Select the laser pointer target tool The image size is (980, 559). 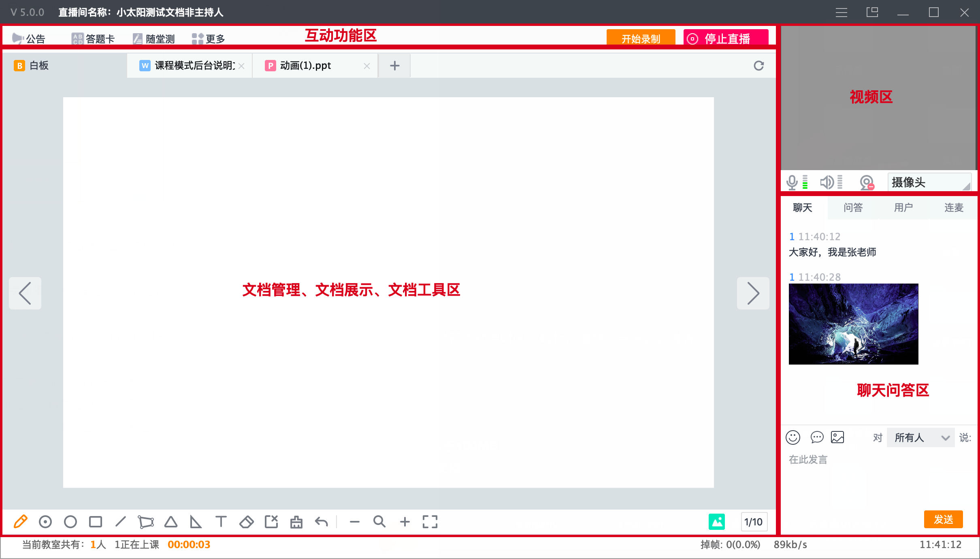coord(45,522)
